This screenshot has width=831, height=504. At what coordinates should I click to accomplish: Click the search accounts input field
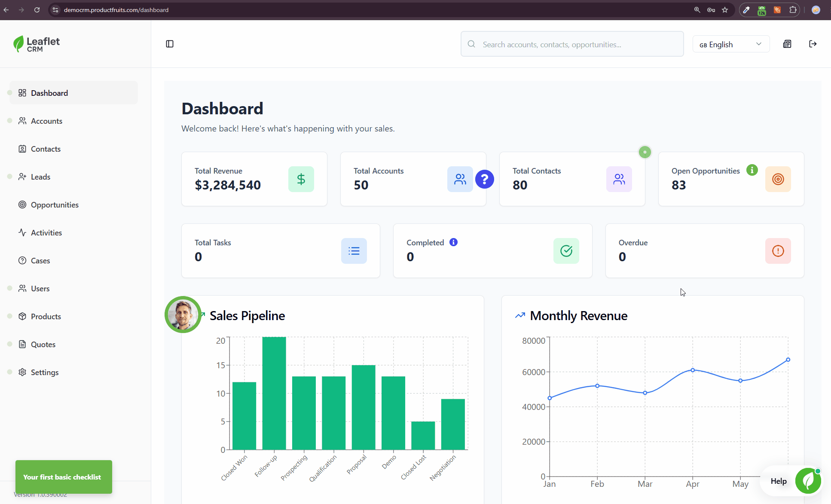pyautogui.click(x=576, y=44)
